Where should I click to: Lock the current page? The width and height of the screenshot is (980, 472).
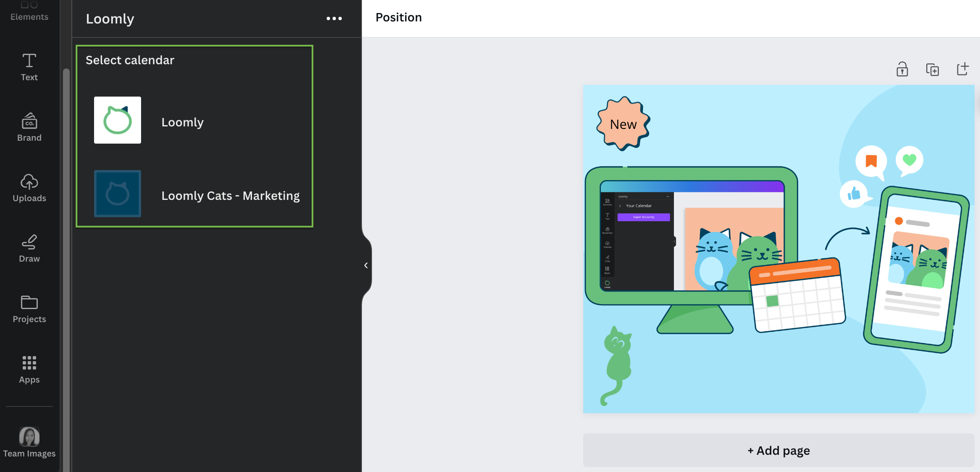902,69
